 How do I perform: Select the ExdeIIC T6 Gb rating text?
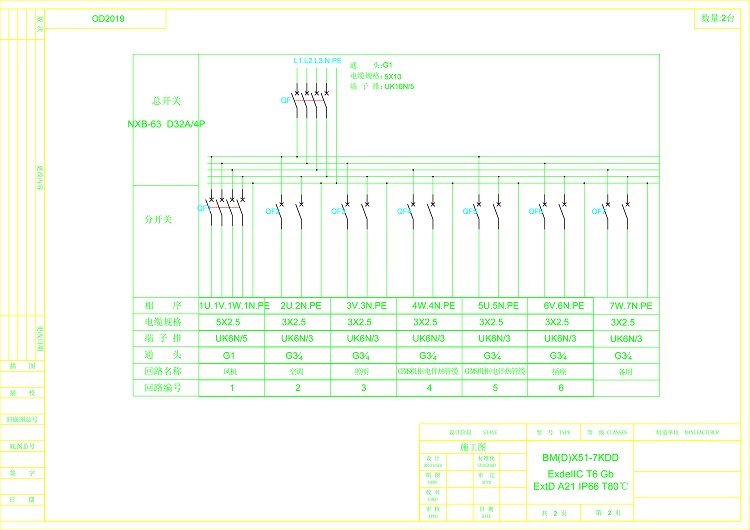580,474
